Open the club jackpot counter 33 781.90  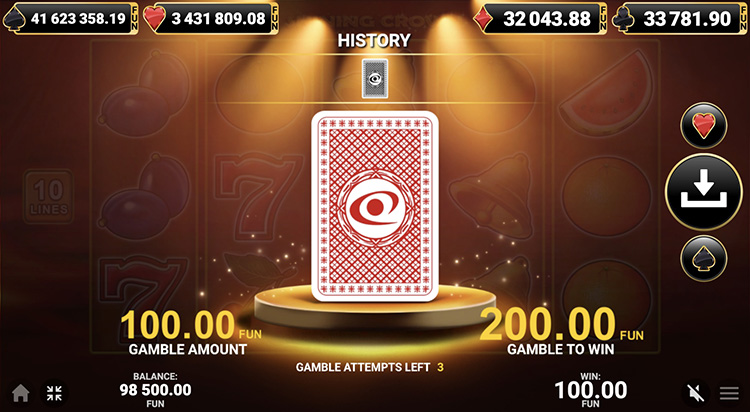tap(680, 18)
